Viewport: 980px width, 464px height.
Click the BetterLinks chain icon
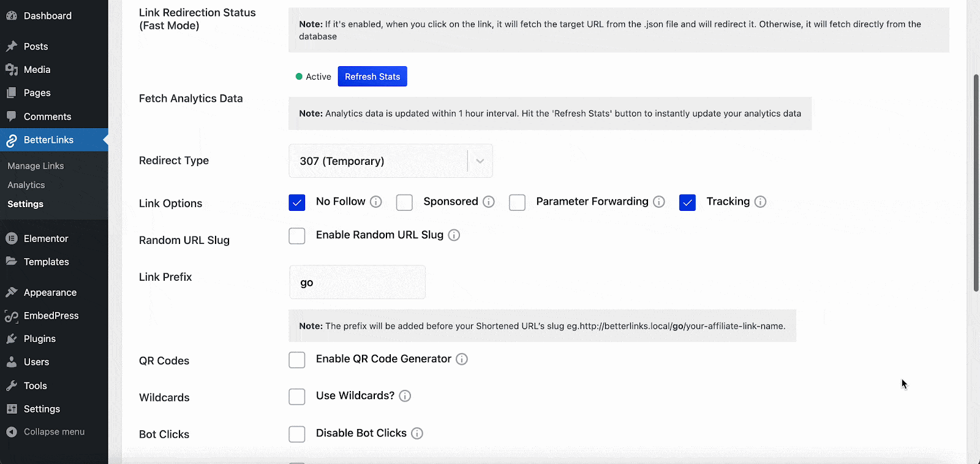pos(12,140)
